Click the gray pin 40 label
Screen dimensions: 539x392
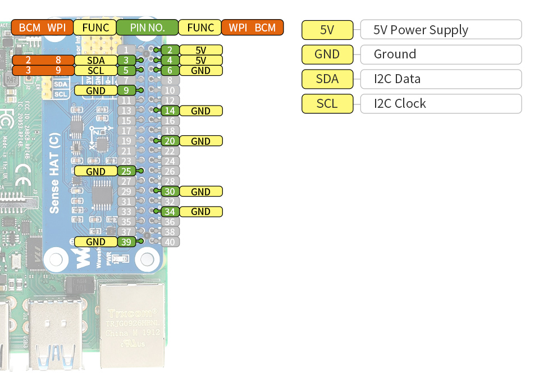(x=170, y=241)
